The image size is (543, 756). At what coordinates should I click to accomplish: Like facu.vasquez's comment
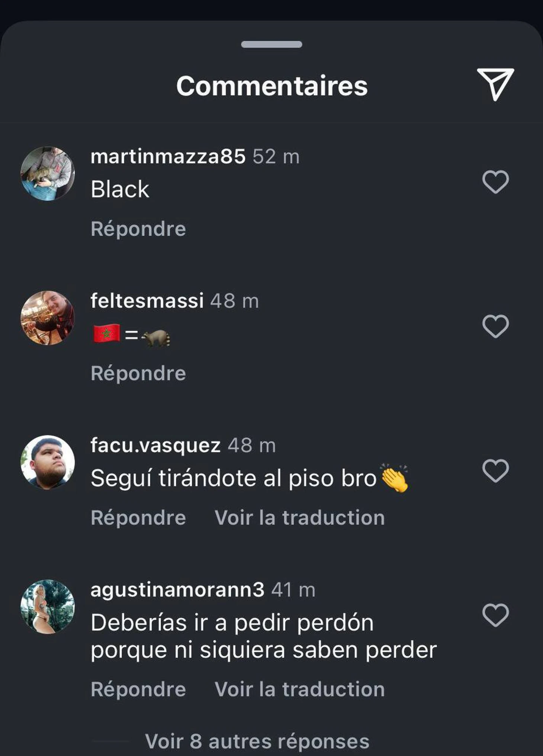click(495, 470)
